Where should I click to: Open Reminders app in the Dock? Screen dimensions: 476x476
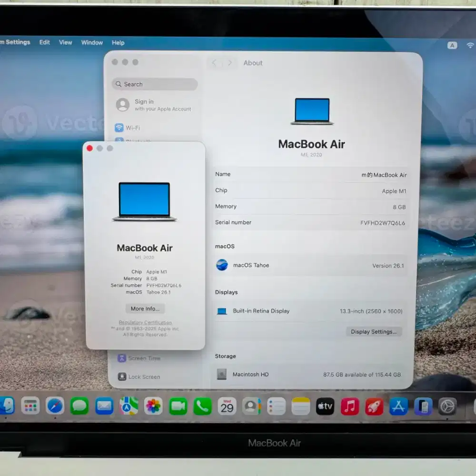[x=276, y=406]
